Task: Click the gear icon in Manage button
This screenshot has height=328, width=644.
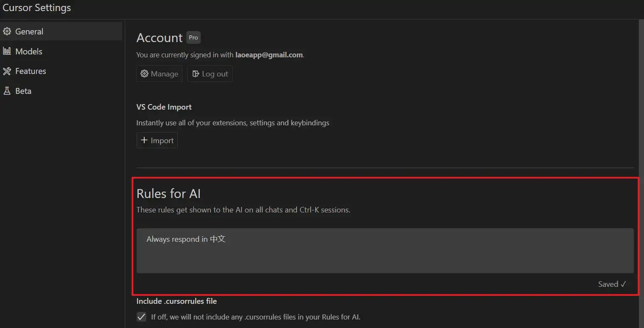Action: click(x=144, y=74)
